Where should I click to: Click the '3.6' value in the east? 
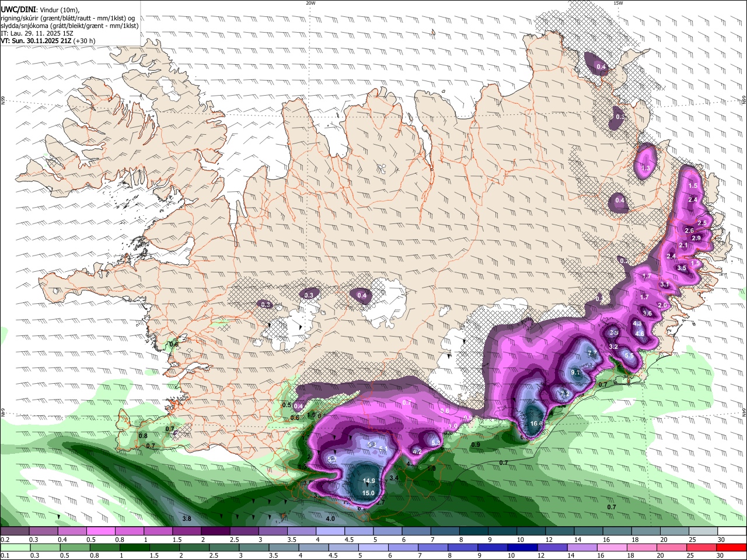tap(647, 313)
